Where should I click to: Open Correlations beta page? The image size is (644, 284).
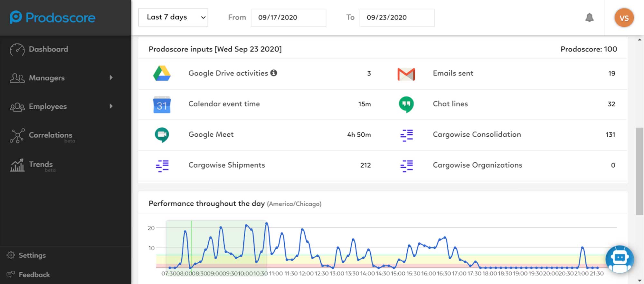pos(51,135)
